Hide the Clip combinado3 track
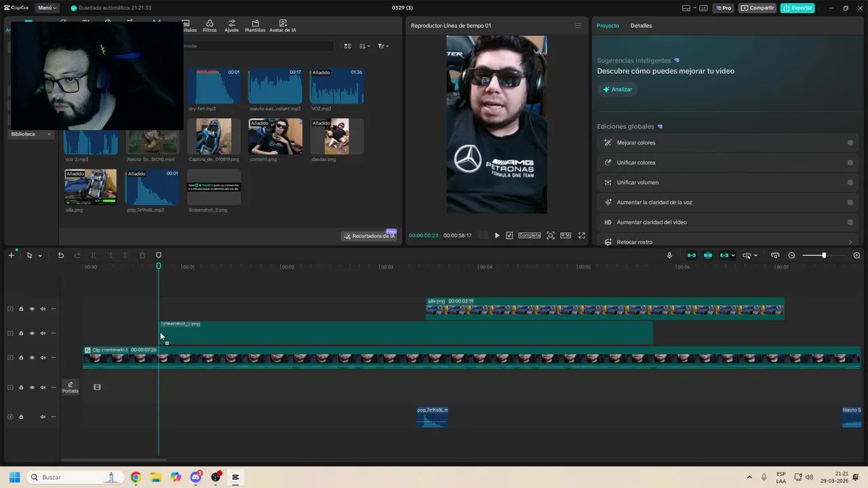 (32, 358)
